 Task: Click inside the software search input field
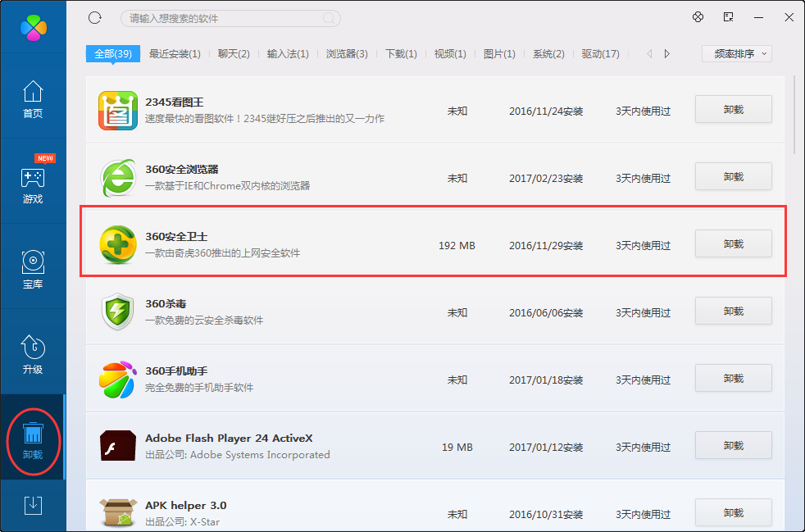pyautogui.click(x=230, y=17)
